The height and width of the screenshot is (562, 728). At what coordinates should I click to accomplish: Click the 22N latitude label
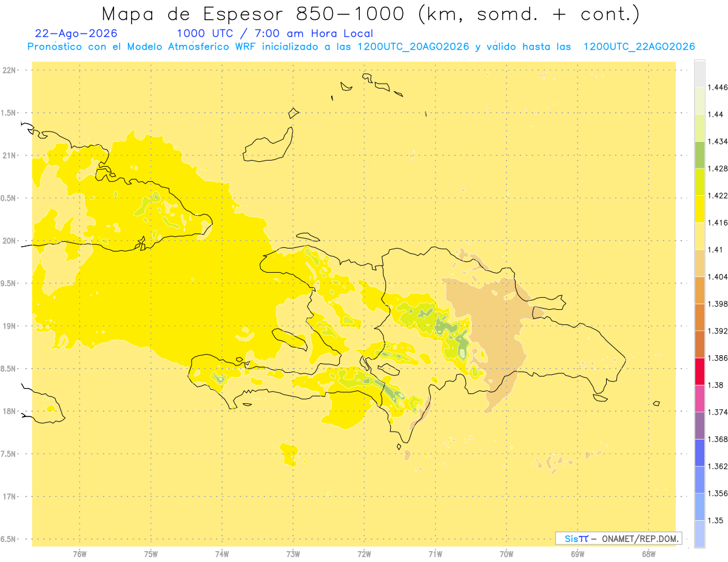click(x=10, y=70)
